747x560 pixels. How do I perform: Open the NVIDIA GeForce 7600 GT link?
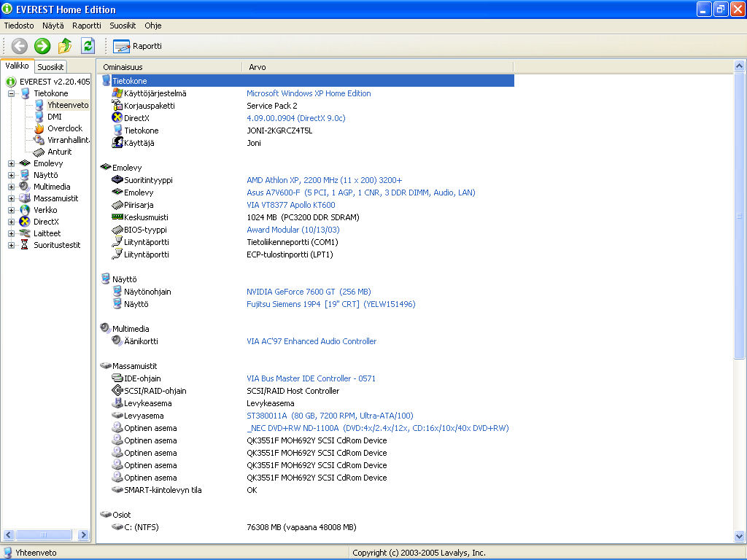tap(309, 292)
